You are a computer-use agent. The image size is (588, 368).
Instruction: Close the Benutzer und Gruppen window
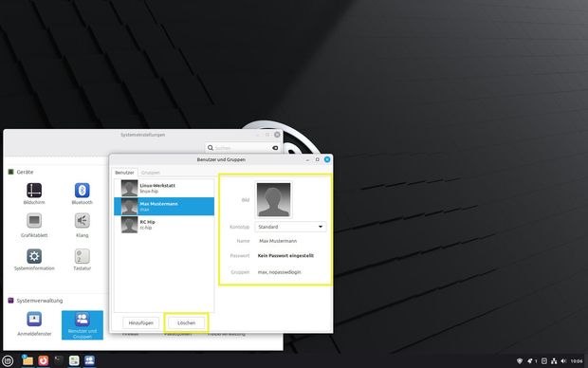[327, 159]
